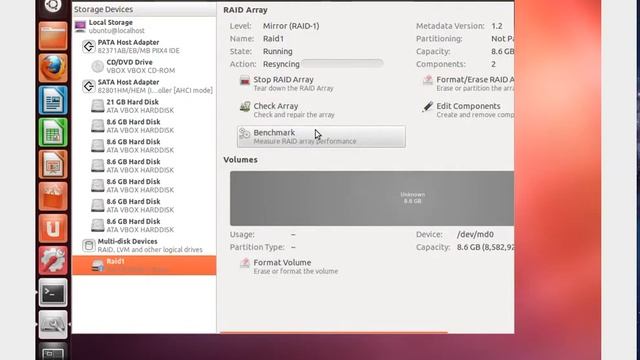Click the level value 'Mirror (RAID-1)'

click(x=291, y=26)
